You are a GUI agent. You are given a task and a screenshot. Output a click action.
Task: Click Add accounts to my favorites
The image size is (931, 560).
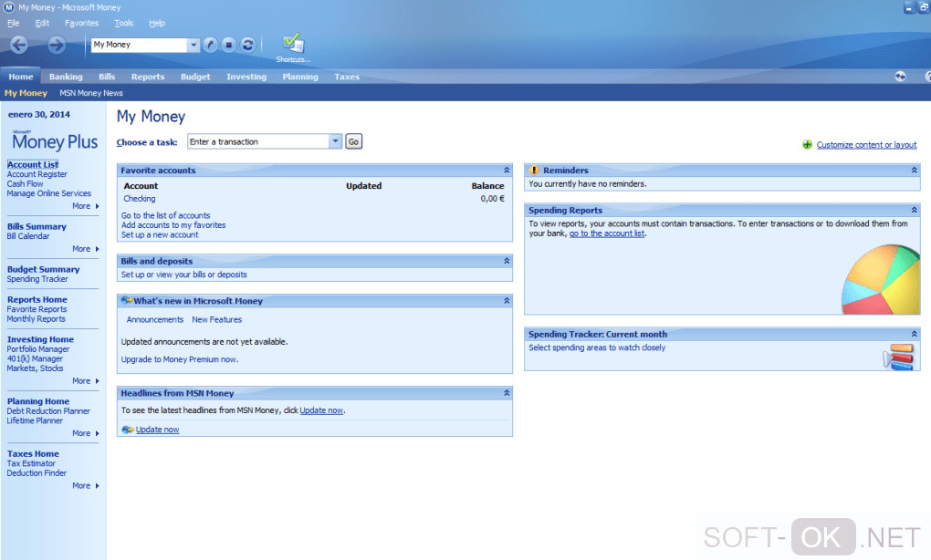tap(173, 225)
